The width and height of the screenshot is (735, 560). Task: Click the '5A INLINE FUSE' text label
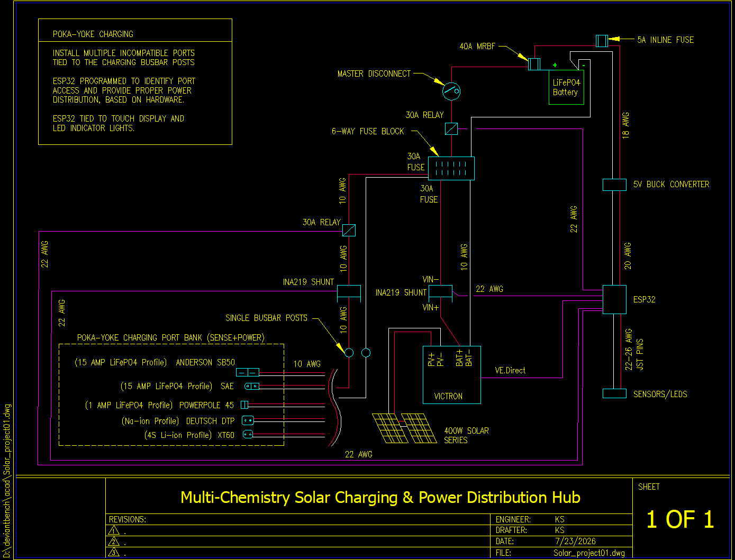coord(666,40)
